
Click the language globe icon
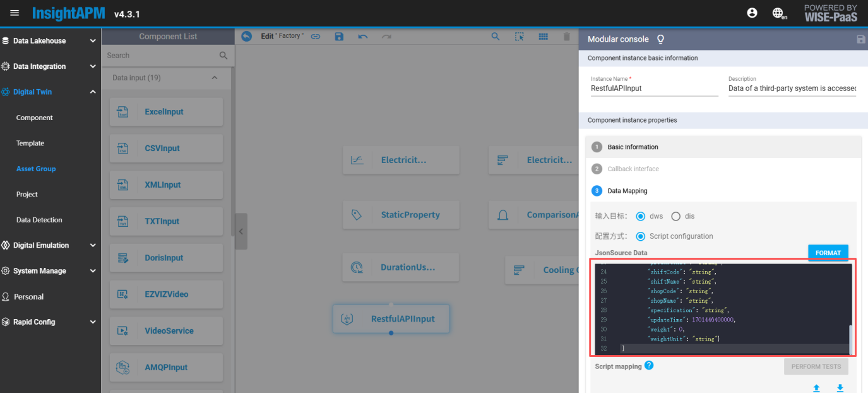point(778,13)
